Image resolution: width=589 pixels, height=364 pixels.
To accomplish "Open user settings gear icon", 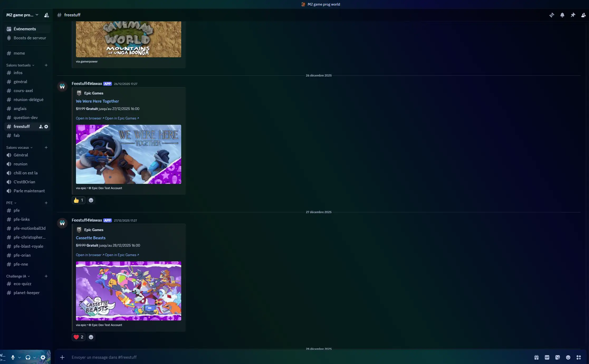I will tap(43, 357).
